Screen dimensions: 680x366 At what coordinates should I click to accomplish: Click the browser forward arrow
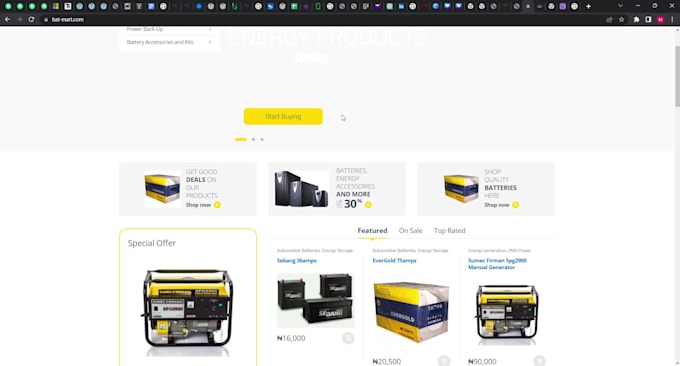(19, 20)
